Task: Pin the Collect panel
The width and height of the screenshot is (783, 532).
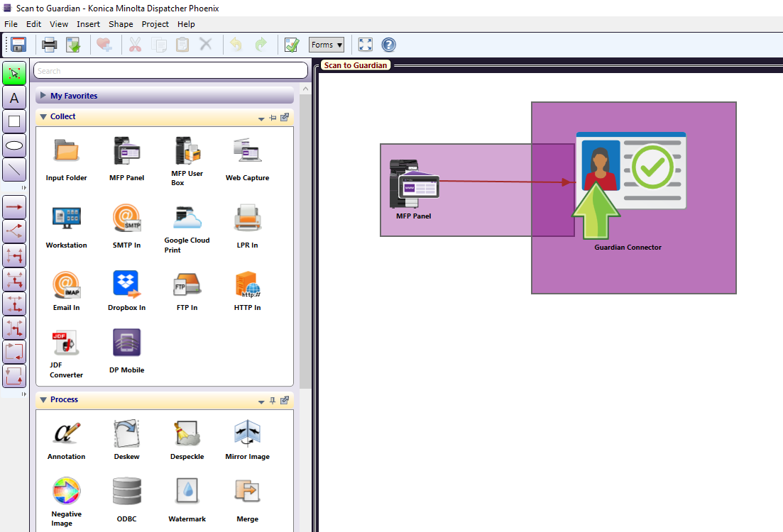Action: click(x=273, y=118)
